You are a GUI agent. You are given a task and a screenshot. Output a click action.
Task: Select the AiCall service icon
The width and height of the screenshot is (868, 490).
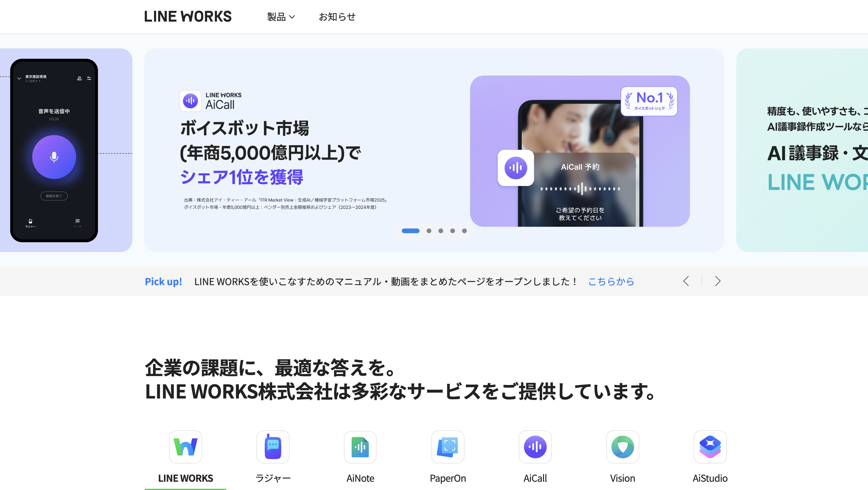535,447
